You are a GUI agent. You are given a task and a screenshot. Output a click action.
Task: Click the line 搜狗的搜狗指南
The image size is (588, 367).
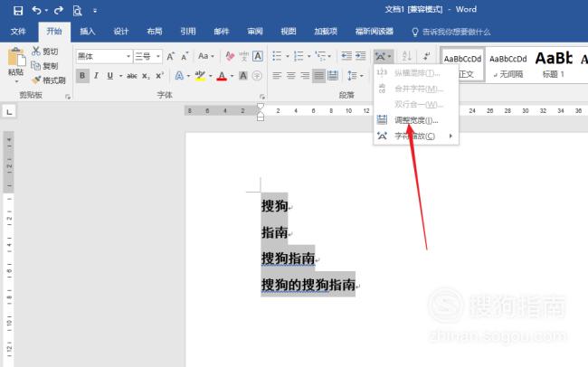tap(308, 285)
